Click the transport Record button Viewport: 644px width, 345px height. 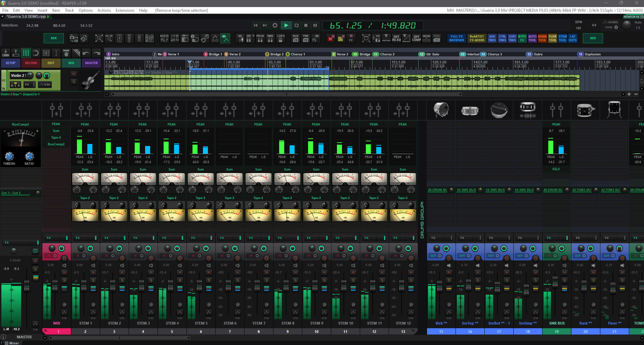[x=275, y=25]
